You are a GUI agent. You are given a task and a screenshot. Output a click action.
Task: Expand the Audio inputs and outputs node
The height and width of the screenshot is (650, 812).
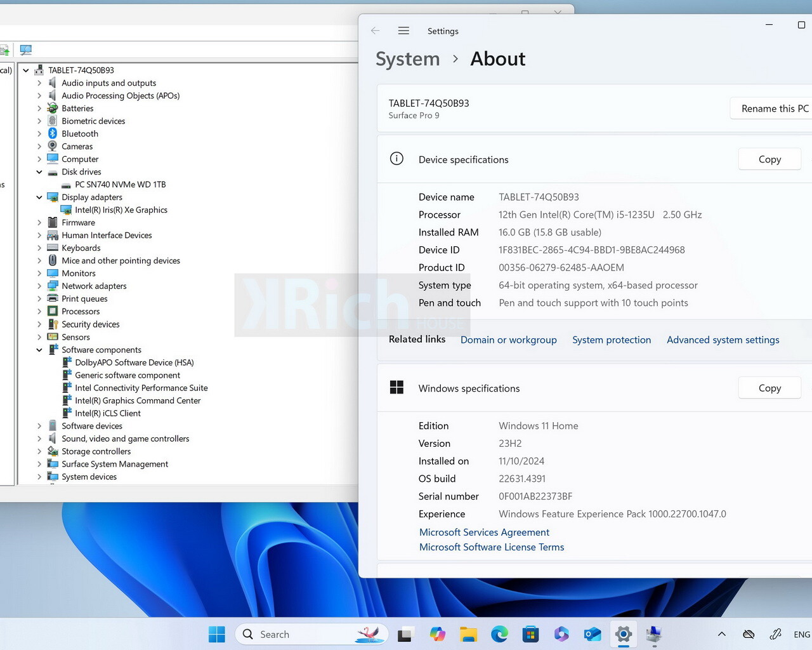coord(39,83)
